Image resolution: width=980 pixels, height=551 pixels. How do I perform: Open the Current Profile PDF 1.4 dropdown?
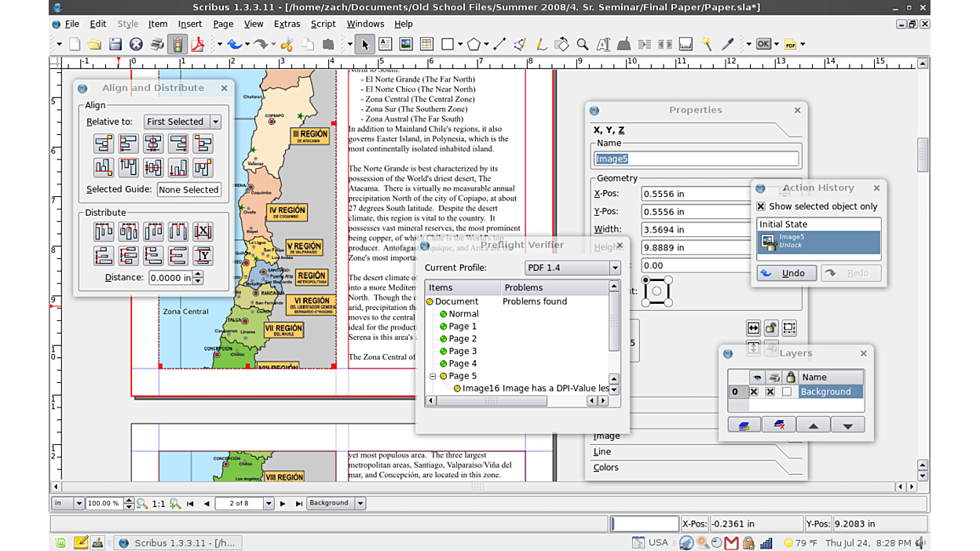pos(572,268)
